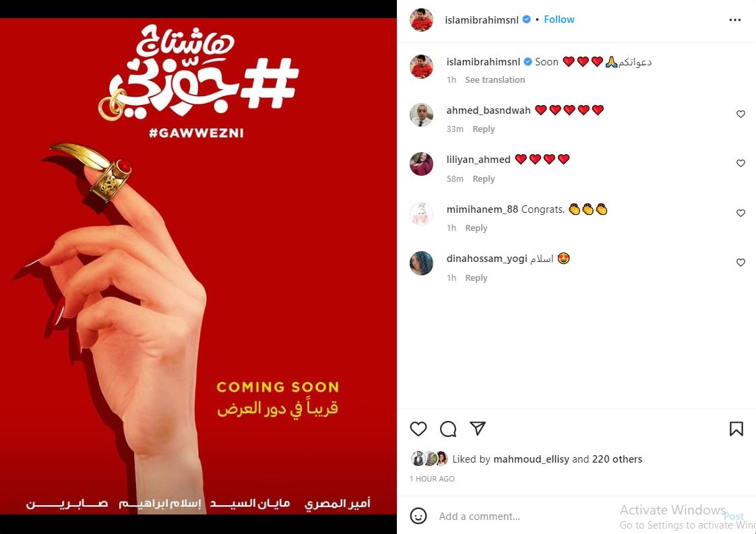Image resolution: width=756 pixels, height=534 pixels.
Task: Open three-dot more options menu
Action: pyautogui.click(x=735, y=20)
